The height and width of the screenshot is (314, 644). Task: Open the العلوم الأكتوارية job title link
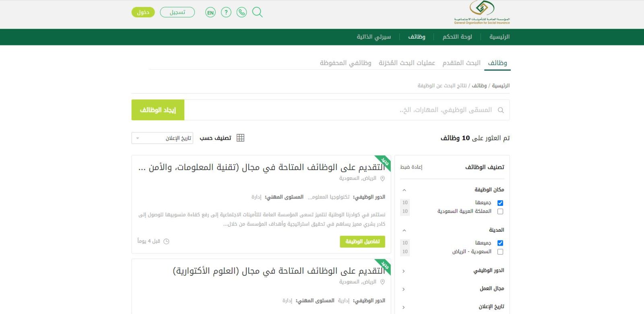(x=279, y=271)
